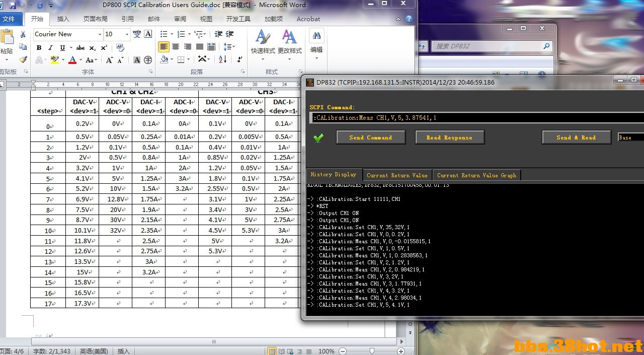Click the Shrink Font icon
This screenshot has height=355, width=644.
[120, 60]
